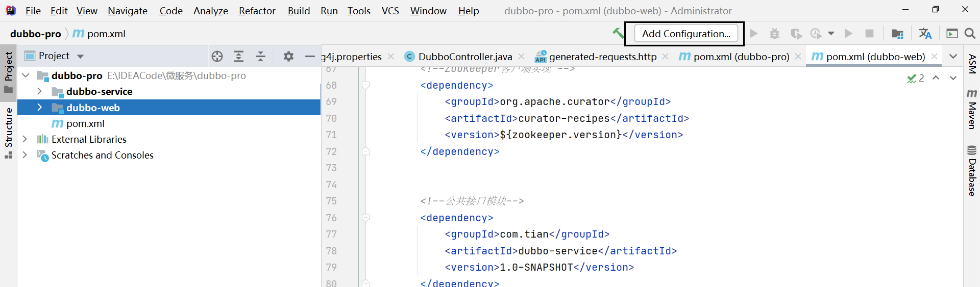Click the terminal window toolbar icon

click(952, 34)
